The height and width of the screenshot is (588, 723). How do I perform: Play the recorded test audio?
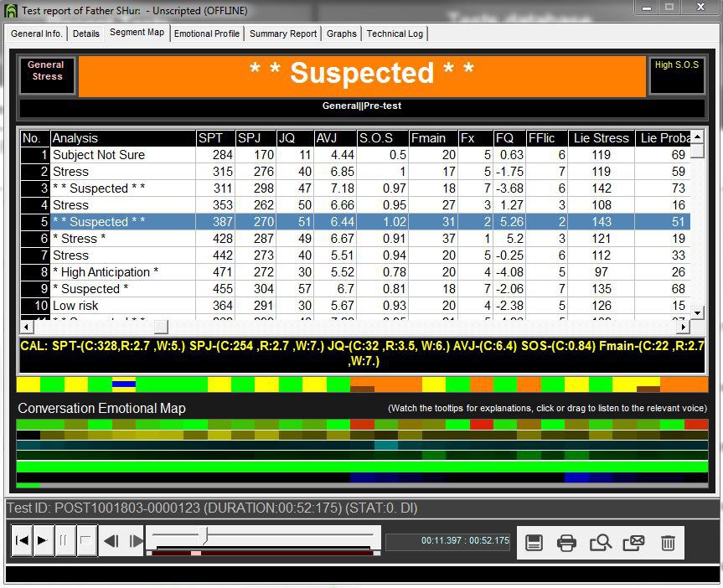point(43,540)
